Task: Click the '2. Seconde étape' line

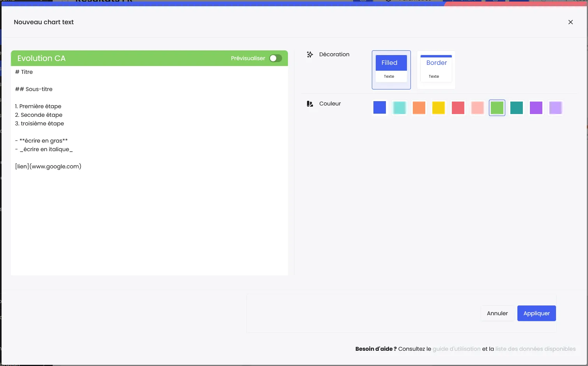Action: click(x=39, y=115)
